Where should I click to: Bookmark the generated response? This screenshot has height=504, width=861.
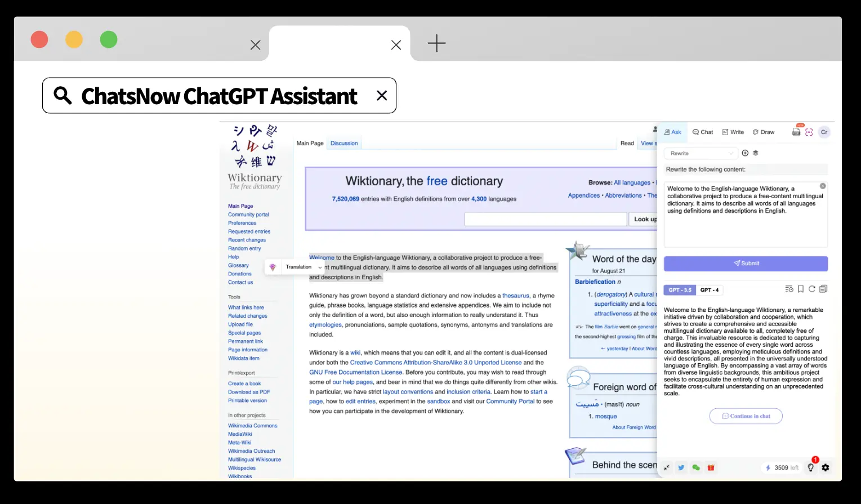(x=801, y=289)
